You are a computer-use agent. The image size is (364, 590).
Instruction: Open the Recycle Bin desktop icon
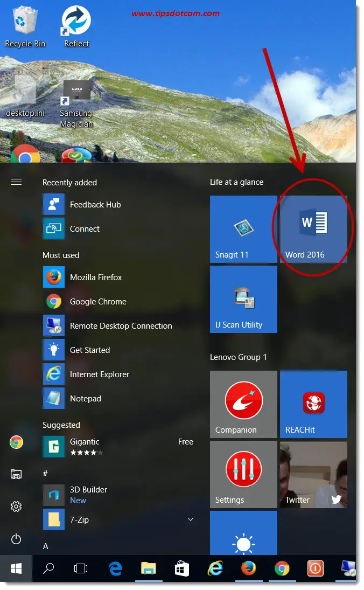click(25, 26)
